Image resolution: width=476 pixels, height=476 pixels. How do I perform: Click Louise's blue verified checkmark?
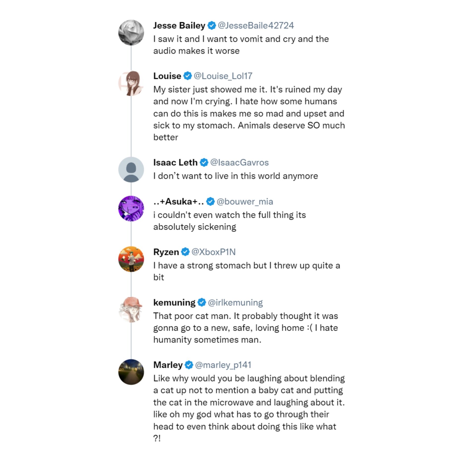[188, 76]
